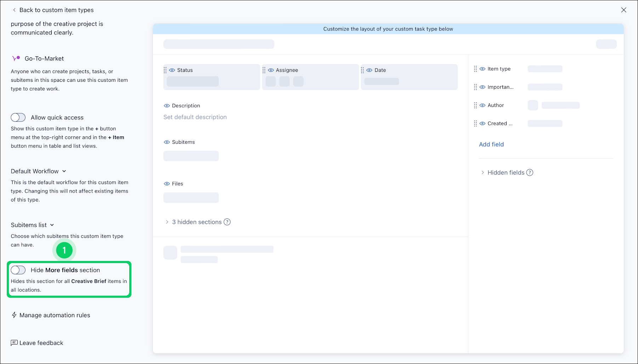Turn on the Hide More fields section switch

[x=18, y=270]
